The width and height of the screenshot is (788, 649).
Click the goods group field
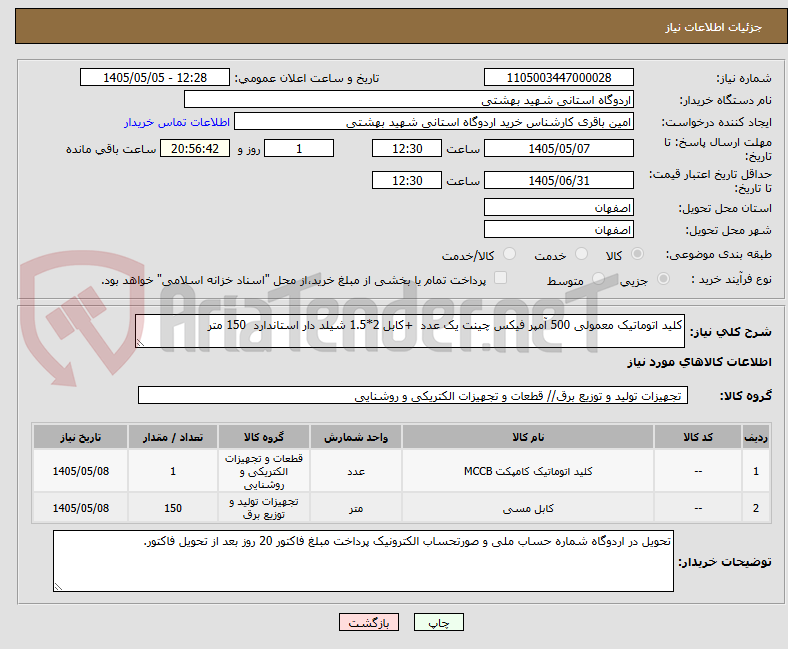tap(413, 396)
